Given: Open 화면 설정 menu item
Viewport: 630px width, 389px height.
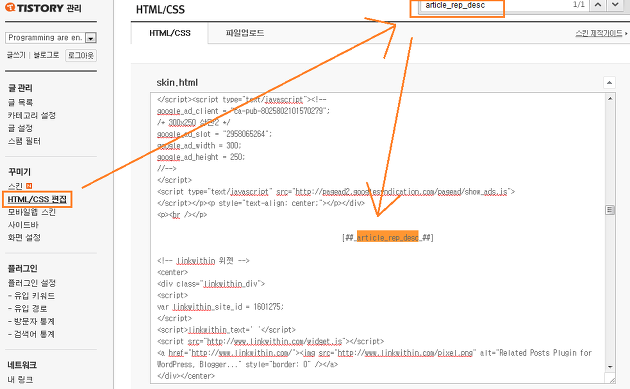Looking at the screenshot, I should [x=24, y=237].
